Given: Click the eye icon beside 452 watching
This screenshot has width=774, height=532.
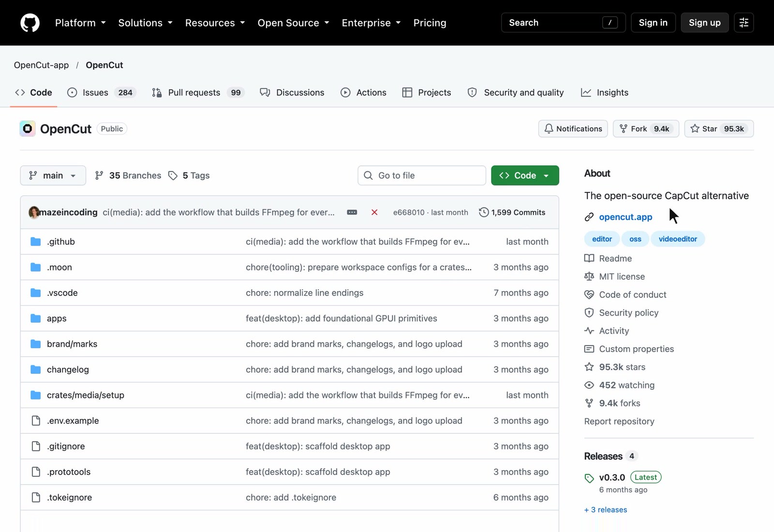Looking at the screenshot, I should pyautogui.click(x=589, y=385).
